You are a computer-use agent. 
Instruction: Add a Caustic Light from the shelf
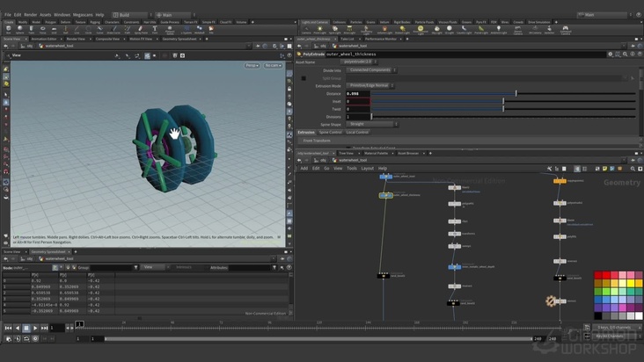point(464,30)
